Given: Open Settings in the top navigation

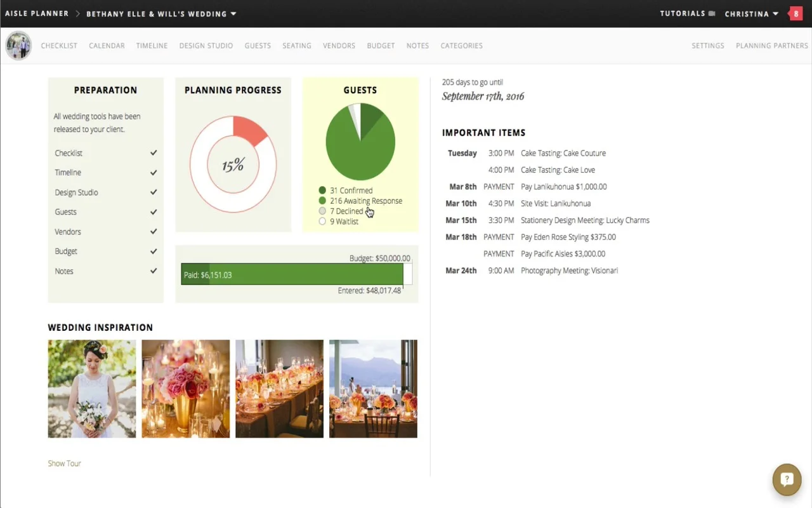Looking at the screenshot, I should pos(708,46).
